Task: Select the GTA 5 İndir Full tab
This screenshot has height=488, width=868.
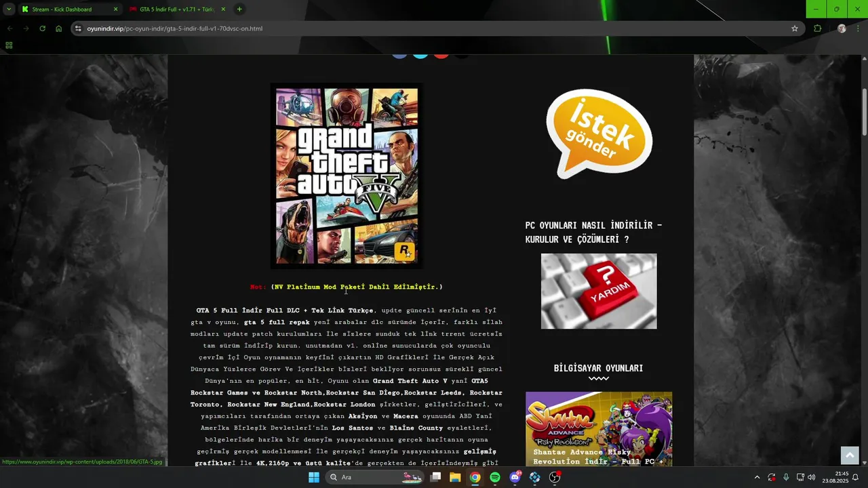Action: click(177, 9)
